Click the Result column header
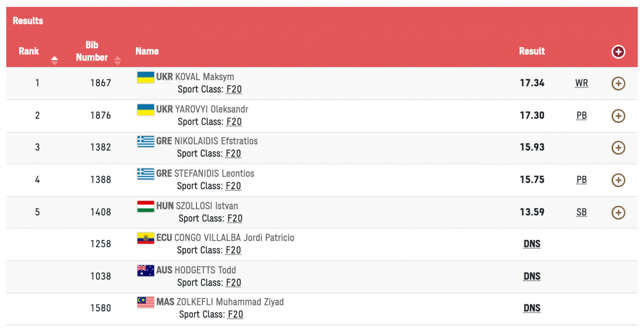The width and height of the screenshot is (644, 328). point(532,51)
